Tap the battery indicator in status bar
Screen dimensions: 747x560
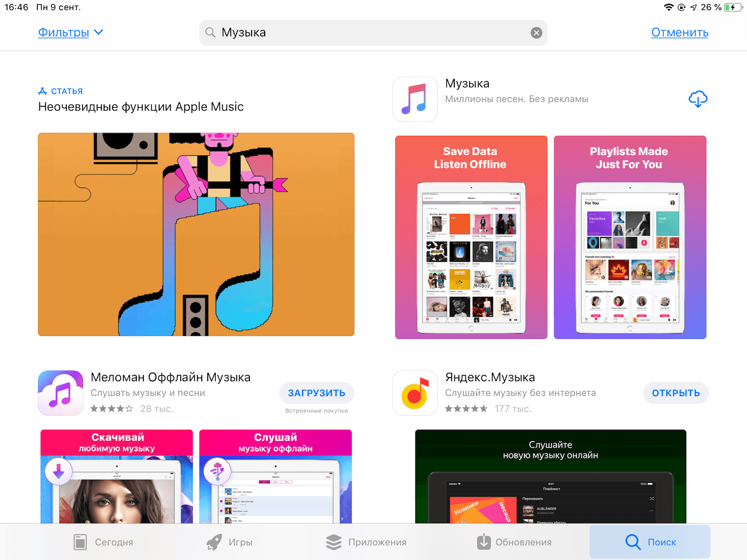(x=733, y=7)
